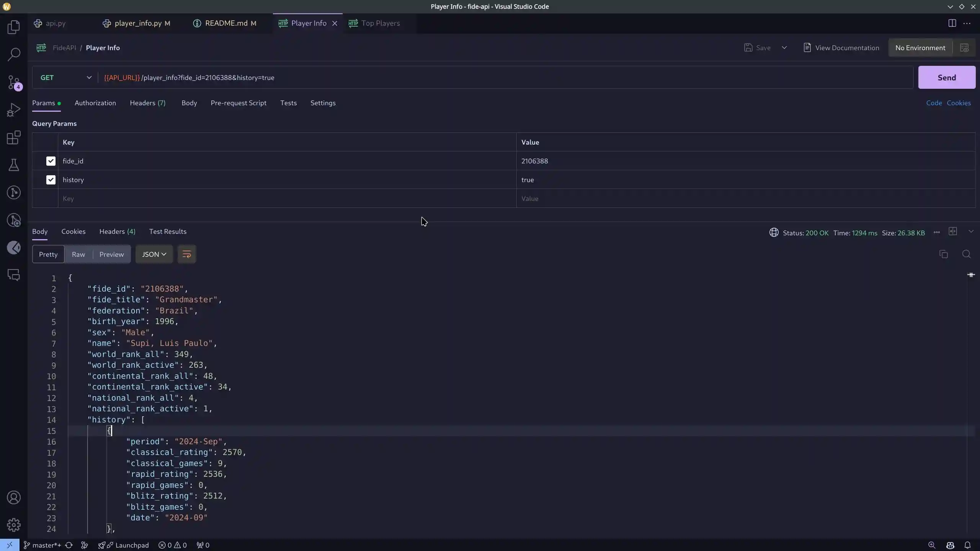The height and width of the screenshot is (551, 980).
Task: Open Thunder Client from the activity bar
Action: [x=14, y=248]
